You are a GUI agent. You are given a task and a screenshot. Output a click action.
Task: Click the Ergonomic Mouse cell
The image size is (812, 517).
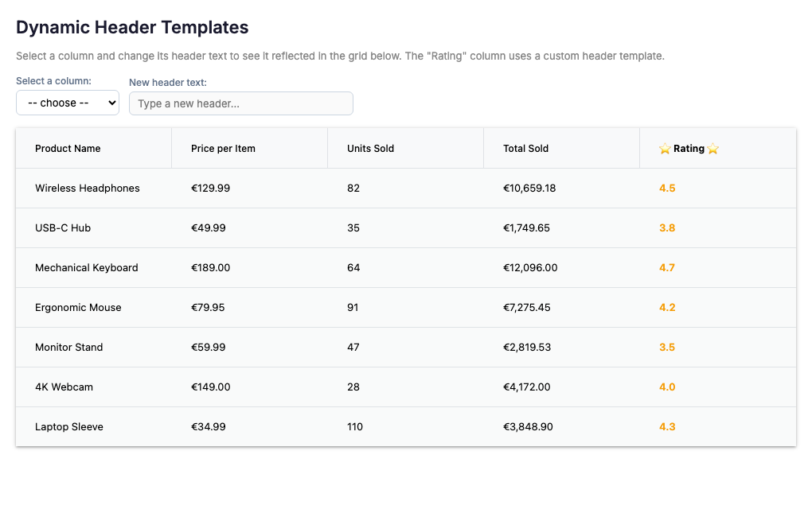[x=78, y=308]
